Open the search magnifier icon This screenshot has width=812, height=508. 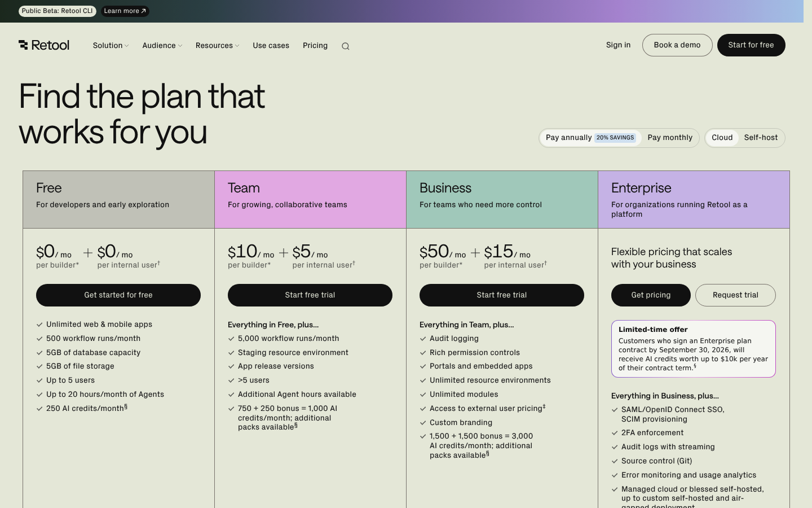click(346, 46)
